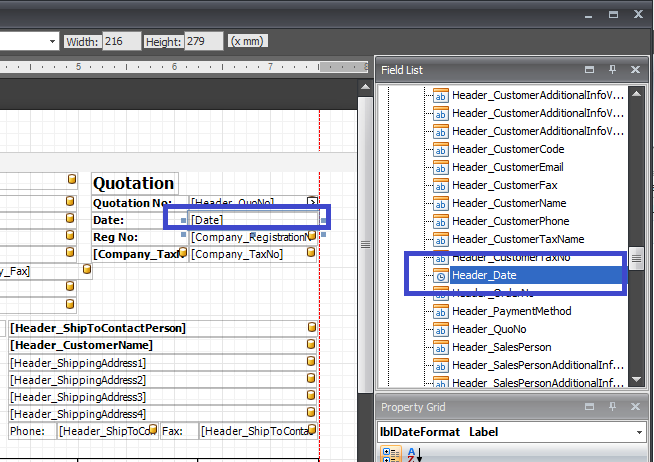Image resolution: width=654 pixels, height=462 pixels.
Task: Click the Height input showing 279
Action: pos(204,41)
